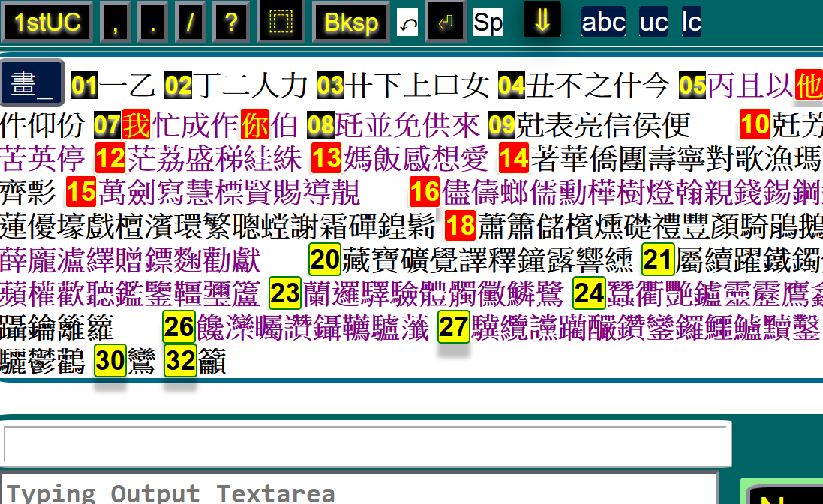This screenshot has width=823, height=504.
Task: Select stroke count group 02
Action: (x=178, y=85)
